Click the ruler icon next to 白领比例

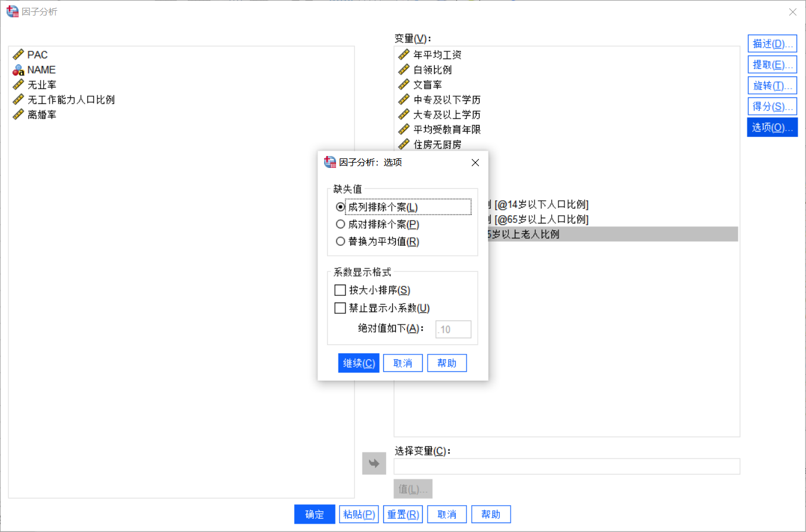coord(404,69)
